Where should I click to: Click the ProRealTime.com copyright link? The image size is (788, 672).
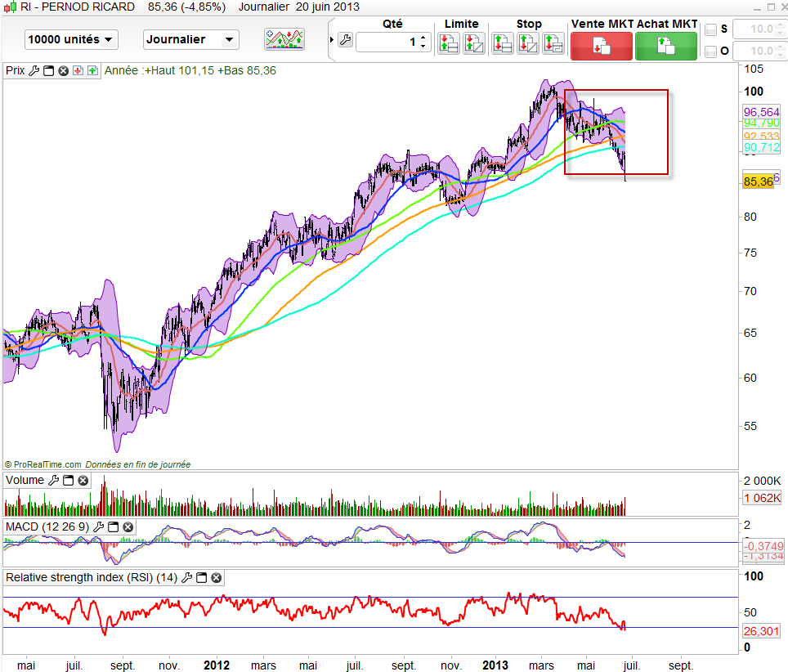43,464
